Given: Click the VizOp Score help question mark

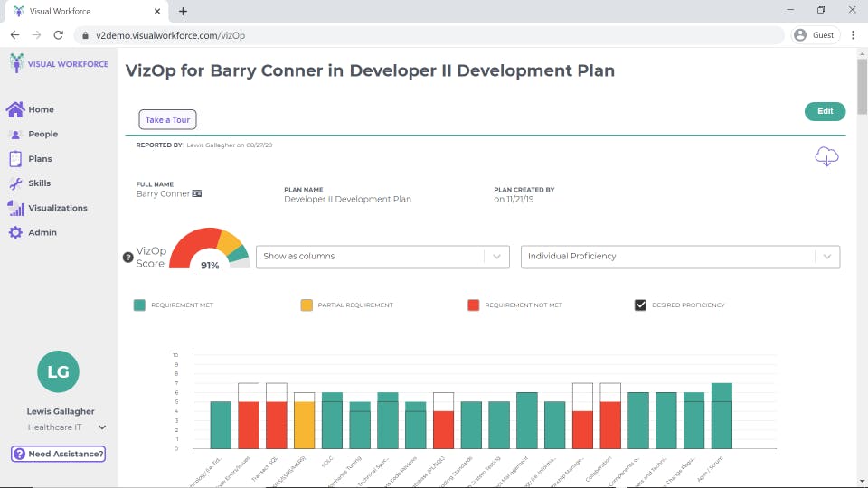Looking at the screenshot, I should [128, 258].
